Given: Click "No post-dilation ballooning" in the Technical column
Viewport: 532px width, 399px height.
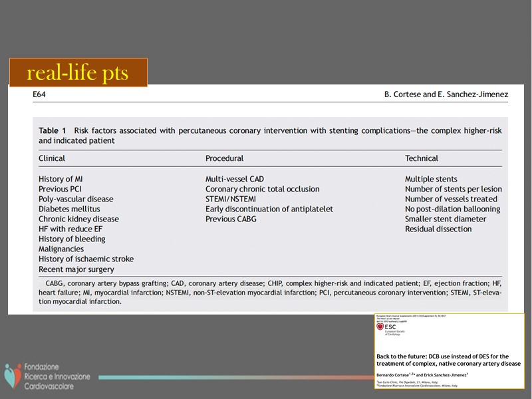Looking at the screenshot, I should click(452, 209).
